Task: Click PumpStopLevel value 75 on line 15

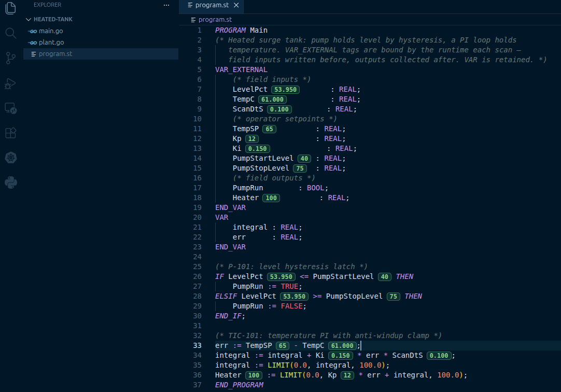Action: click(300, 168)
